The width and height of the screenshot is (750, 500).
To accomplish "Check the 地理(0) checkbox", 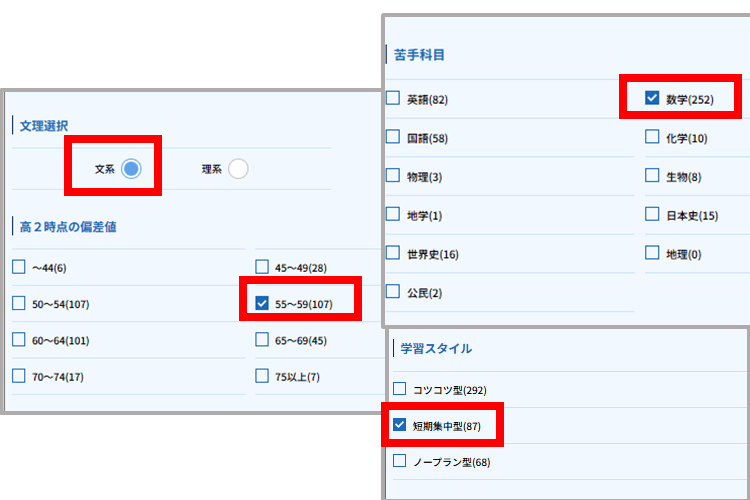I will click(652, 253).
